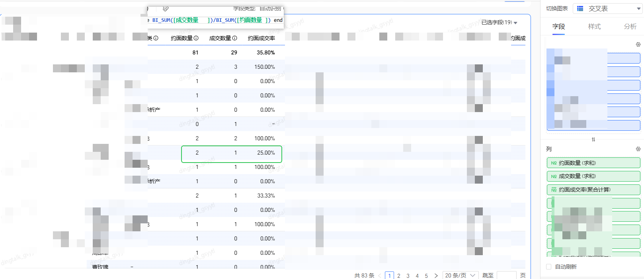644x279 pixels.
Task: Switch to the 分析 tab
Action: pyautogui.click(x=630, y=27)
